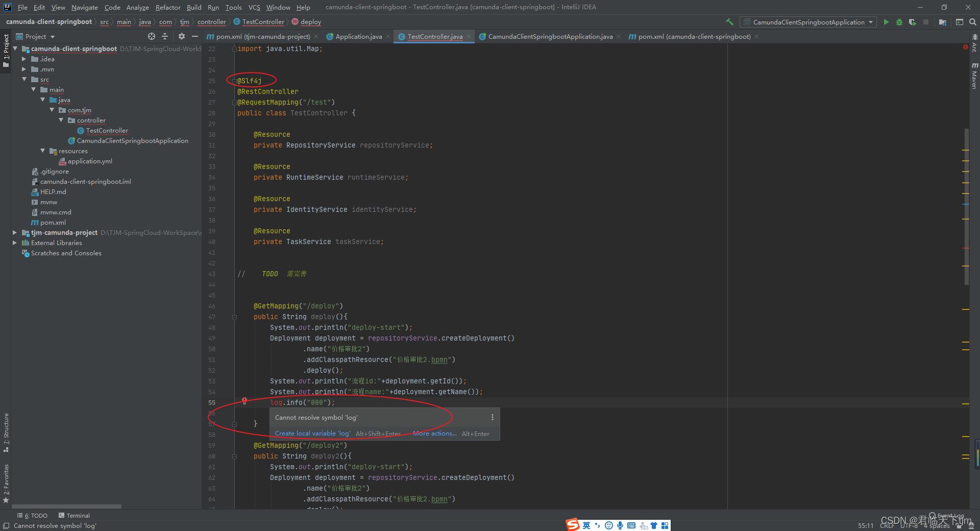Change line ending via CRLF indicator
This screenshot has width=980, height=531.
tap(887, 525)
